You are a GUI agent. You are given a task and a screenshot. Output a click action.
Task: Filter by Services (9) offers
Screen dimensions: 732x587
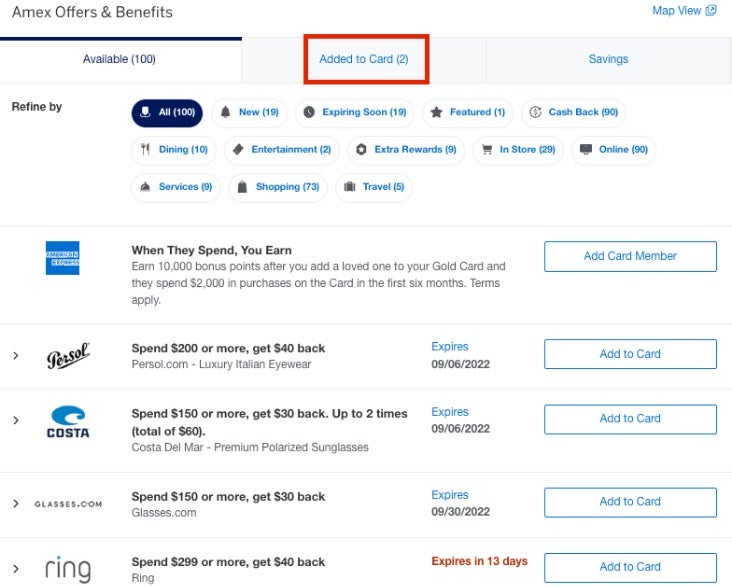tap(176, 187)
